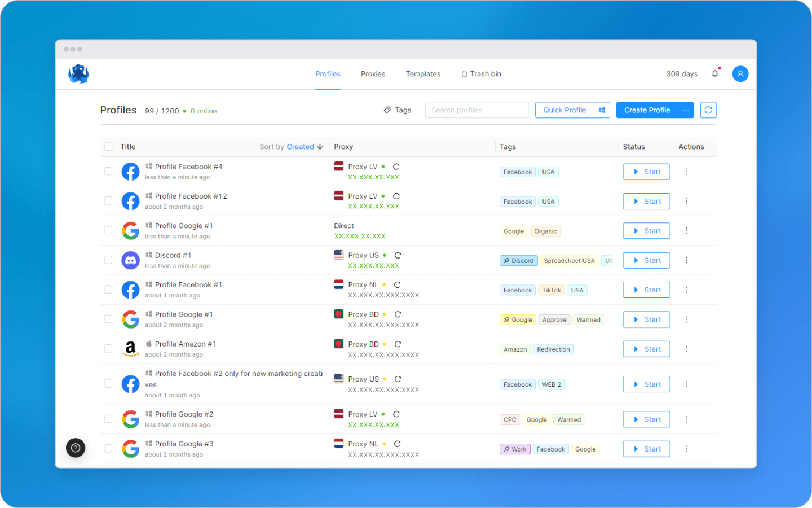812x508 pixels.
Task: Check the checkbox for Profile Facebook #12
Action: pos(108,201)
